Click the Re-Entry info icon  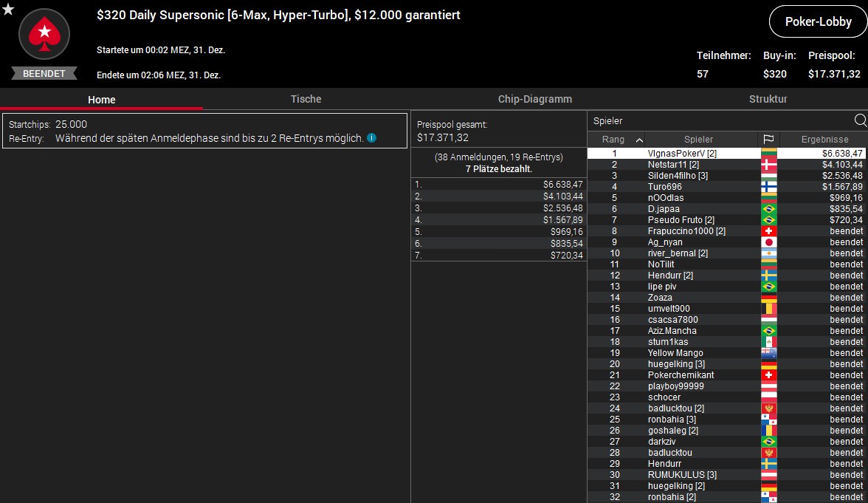coord(372,138)
